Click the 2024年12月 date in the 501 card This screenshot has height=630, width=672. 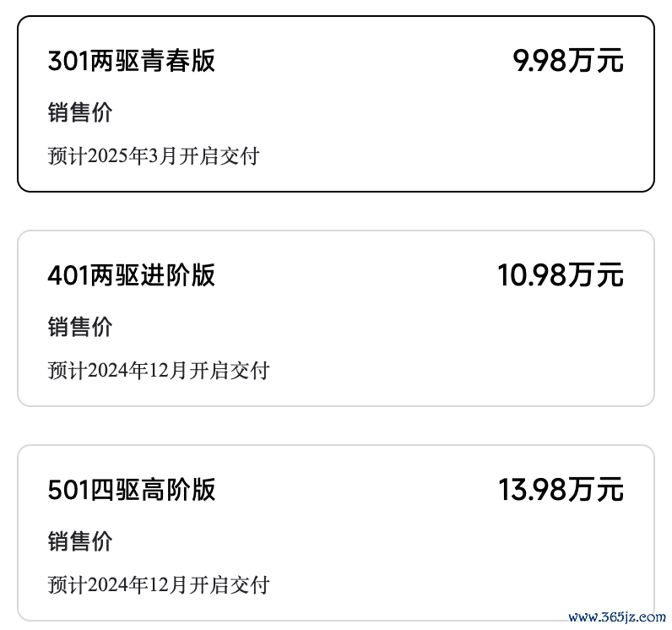(x=138, y=584)
